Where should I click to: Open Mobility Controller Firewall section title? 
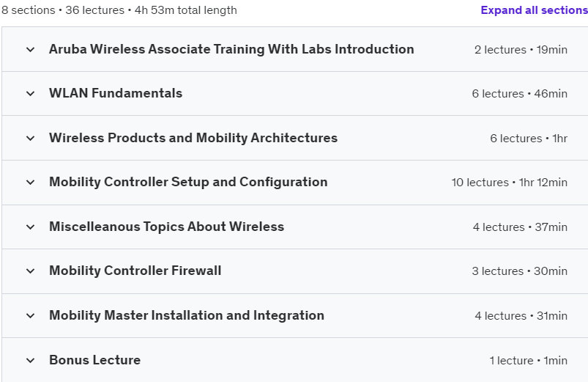point(135,271)
